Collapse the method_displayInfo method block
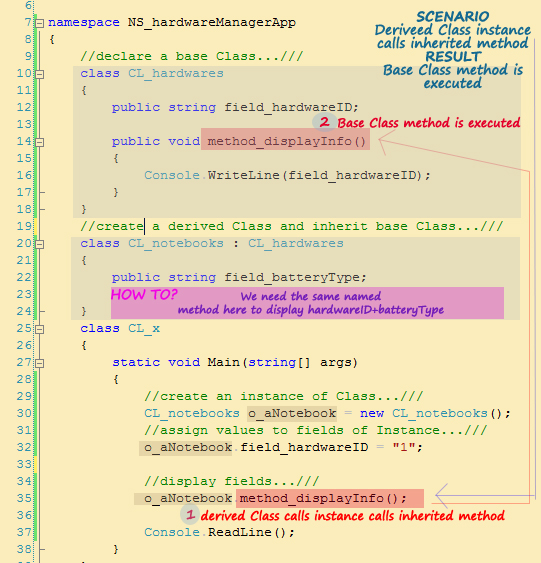Image resolution: width=541 pixels, height=563 pixels. click(x=39, y=142)
